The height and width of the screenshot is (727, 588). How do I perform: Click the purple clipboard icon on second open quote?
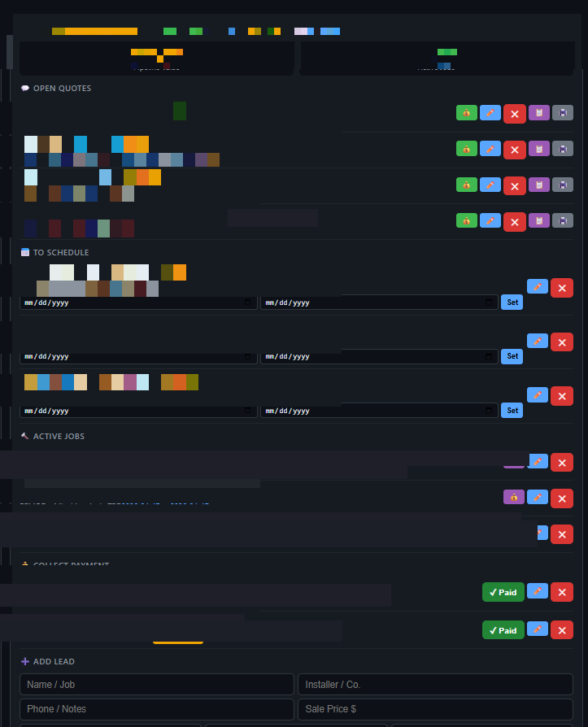538,149
